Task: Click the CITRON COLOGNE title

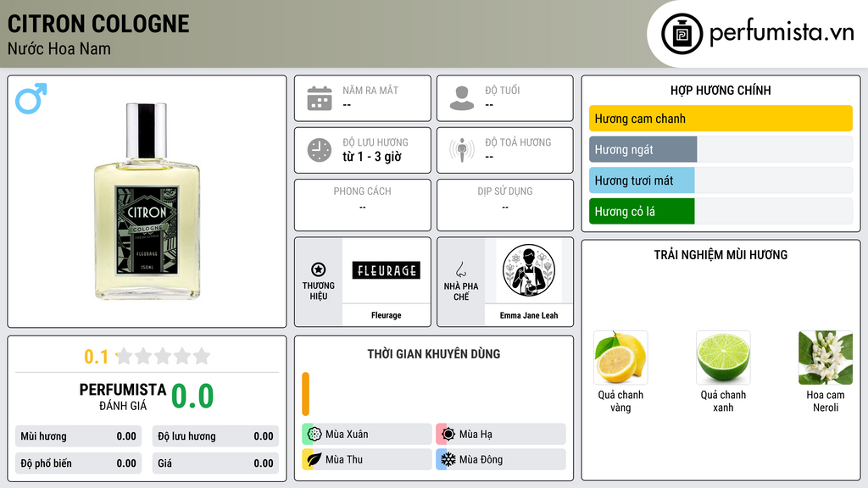Action: pos(98,24)
